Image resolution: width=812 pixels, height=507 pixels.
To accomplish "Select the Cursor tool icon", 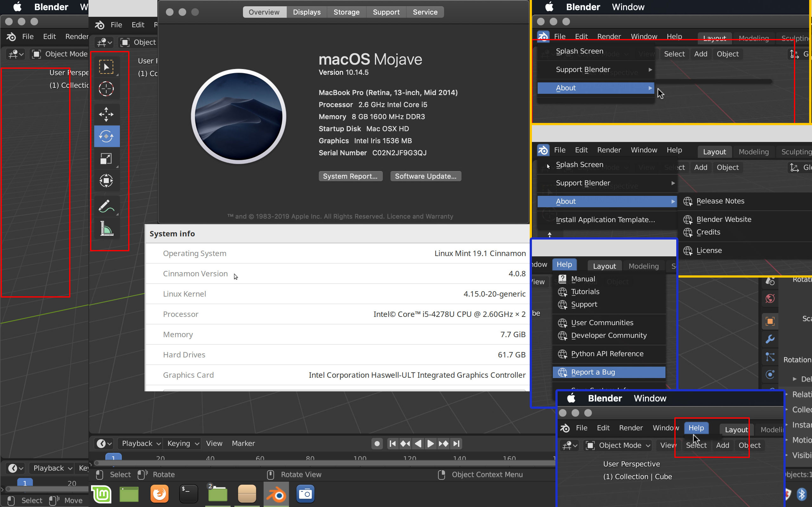I will tap(106, 89).
